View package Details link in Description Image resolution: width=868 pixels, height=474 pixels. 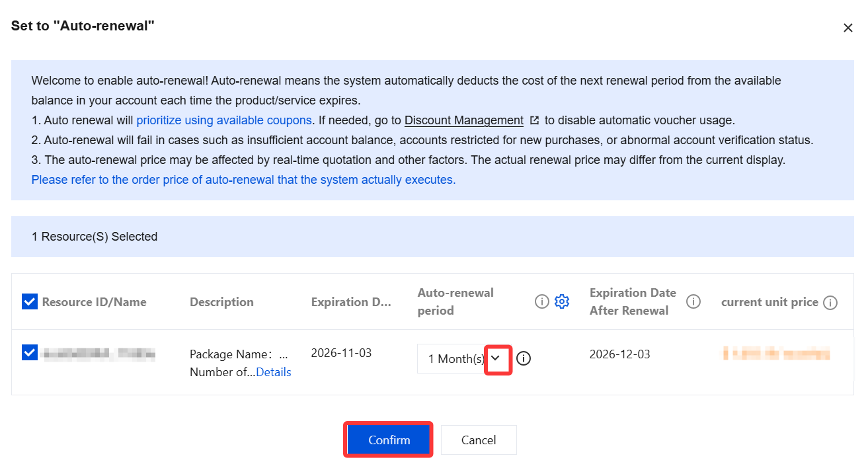click(x=274, y=372)
